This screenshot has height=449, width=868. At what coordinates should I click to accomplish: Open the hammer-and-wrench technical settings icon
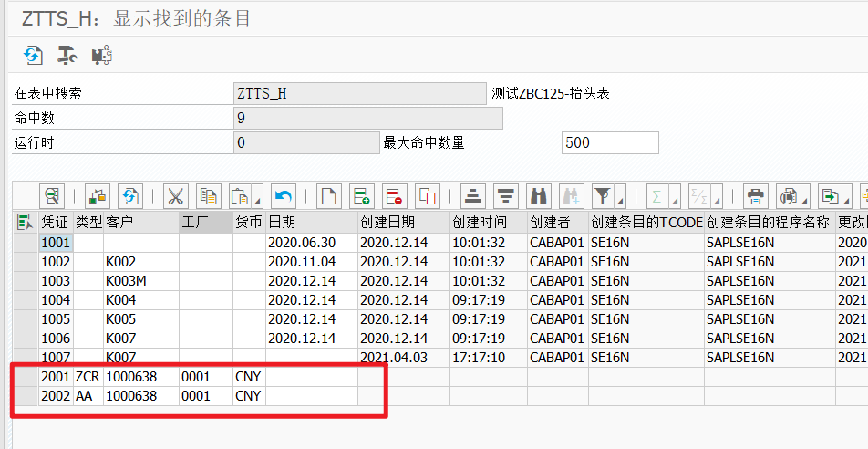click(67, 55)
